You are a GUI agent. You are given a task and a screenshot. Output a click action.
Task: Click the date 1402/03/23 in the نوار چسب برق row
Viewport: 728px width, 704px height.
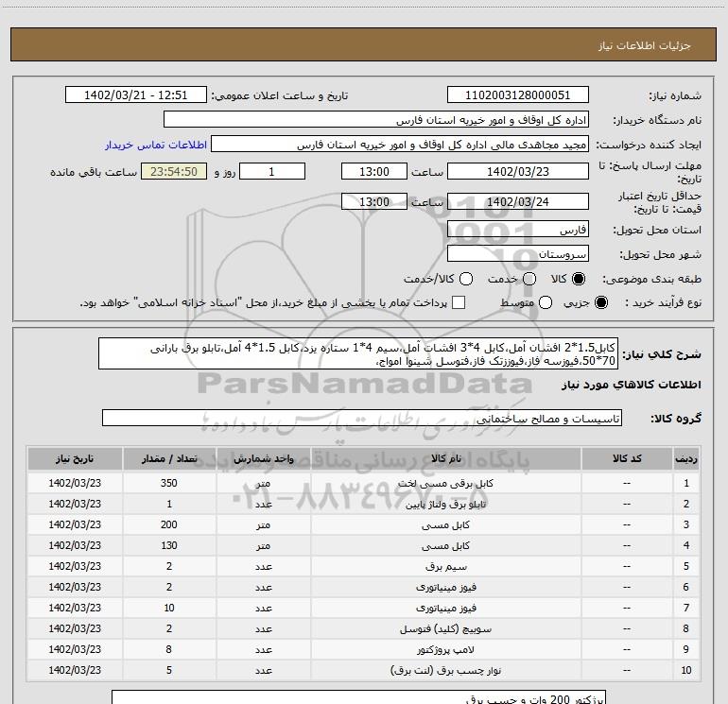(75, 671)
